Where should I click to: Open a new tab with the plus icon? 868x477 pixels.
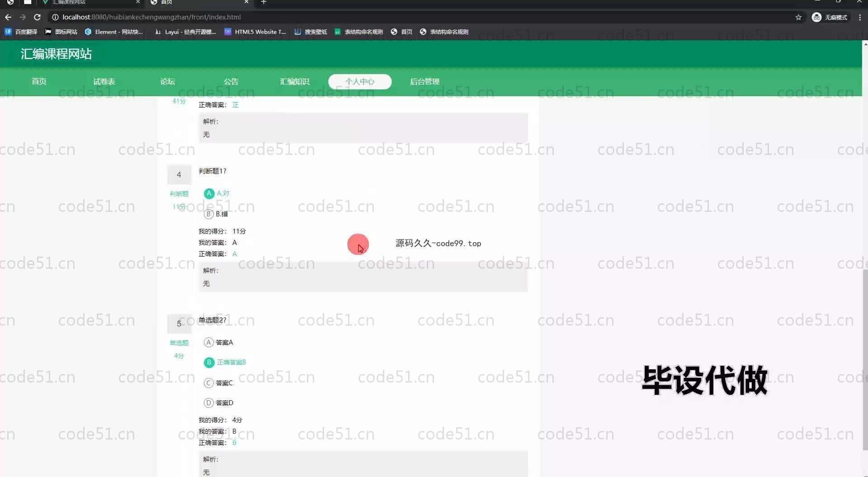point(264,2)
